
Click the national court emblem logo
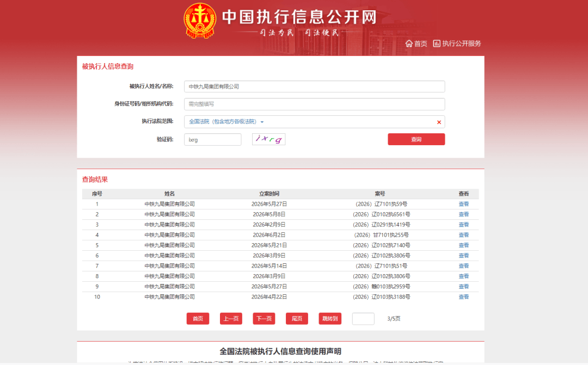click(200, 21)
